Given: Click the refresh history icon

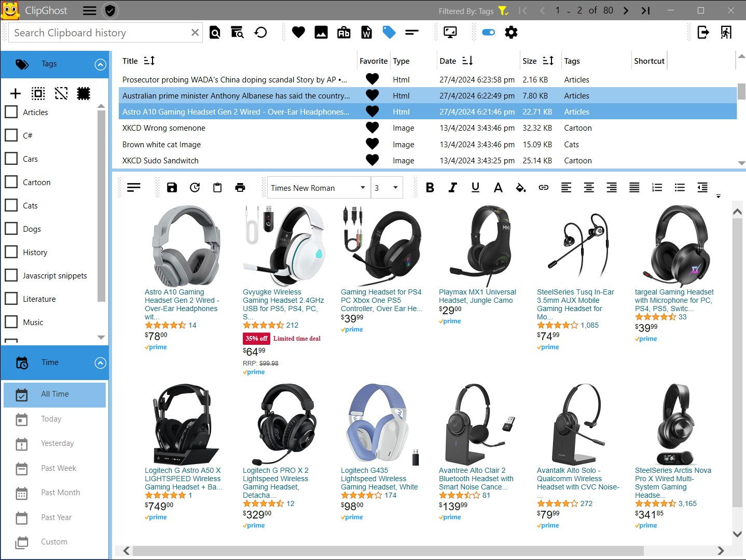Looking at the screenshot, I should point(260,33).
